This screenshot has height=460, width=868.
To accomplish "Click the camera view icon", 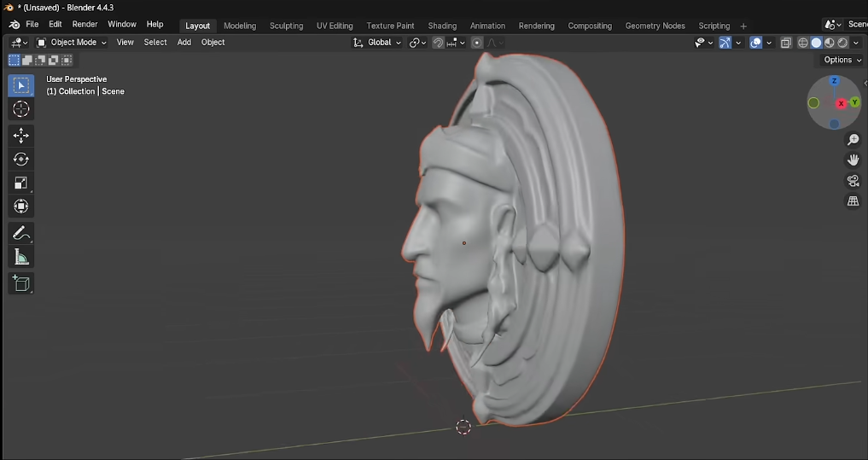I will [x=853, y=181].
